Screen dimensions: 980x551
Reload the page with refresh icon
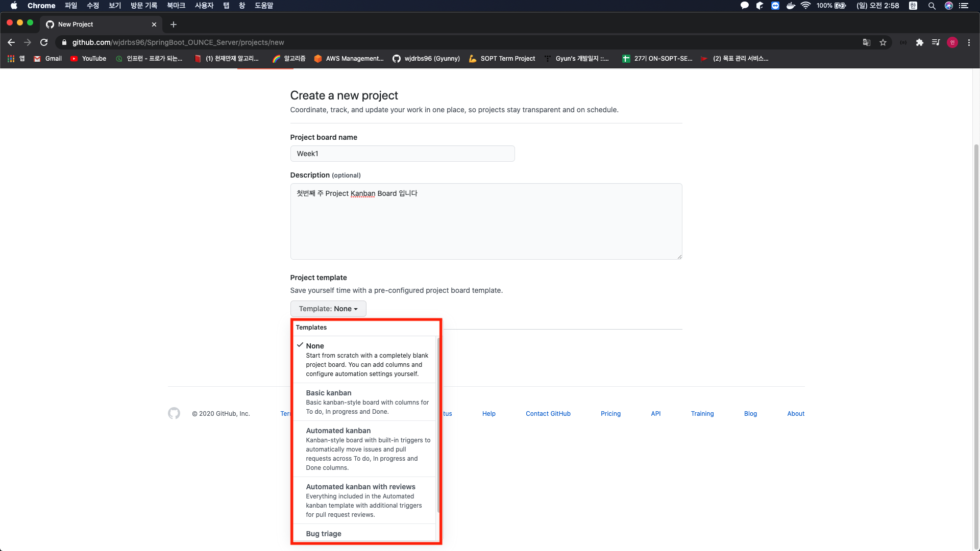click(44, 42)
